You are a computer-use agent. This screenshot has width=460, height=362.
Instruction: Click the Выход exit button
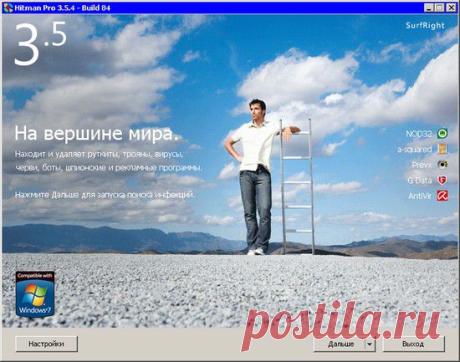click(x=413, y=344)
